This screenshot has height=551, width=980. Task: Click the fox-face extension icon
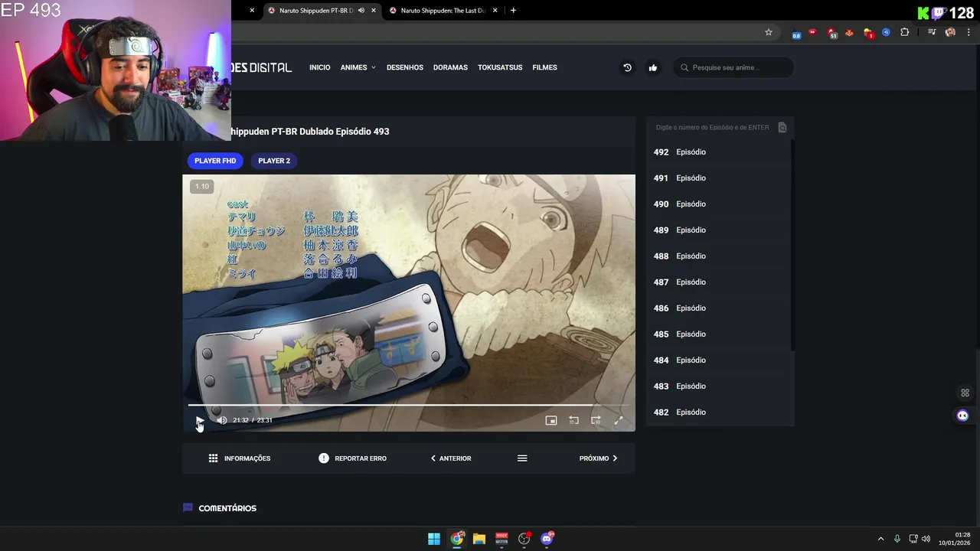pos(849,32)
